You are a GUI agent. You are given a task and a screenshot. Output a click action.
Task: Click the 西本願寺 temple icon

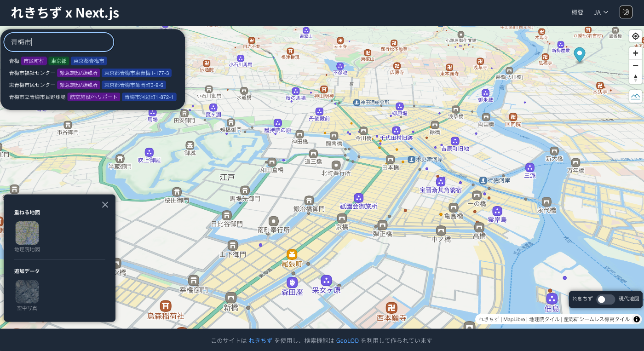(x=391, y=307)
